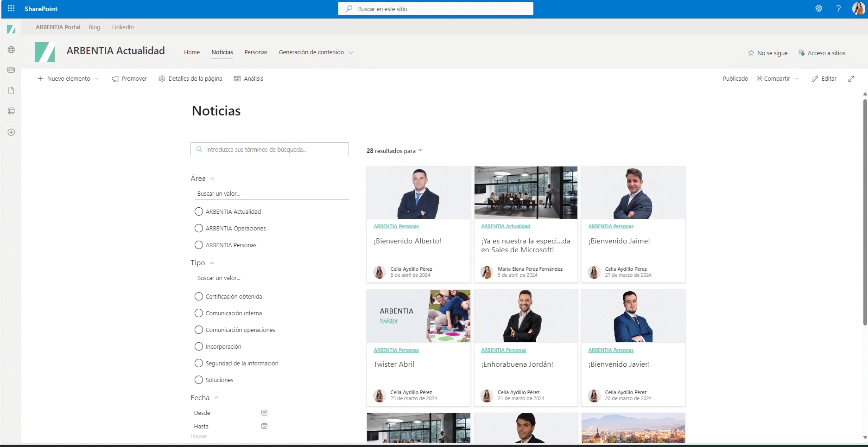
Task: Click María Elena's avatar on Sales card
Action: point(487,272)
